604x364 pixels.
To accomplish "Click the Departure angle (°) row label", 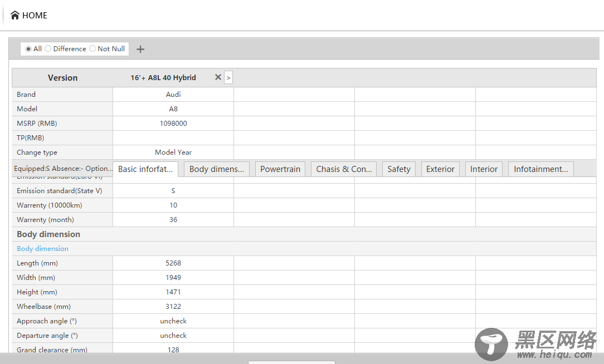I will tap(47, 336).
